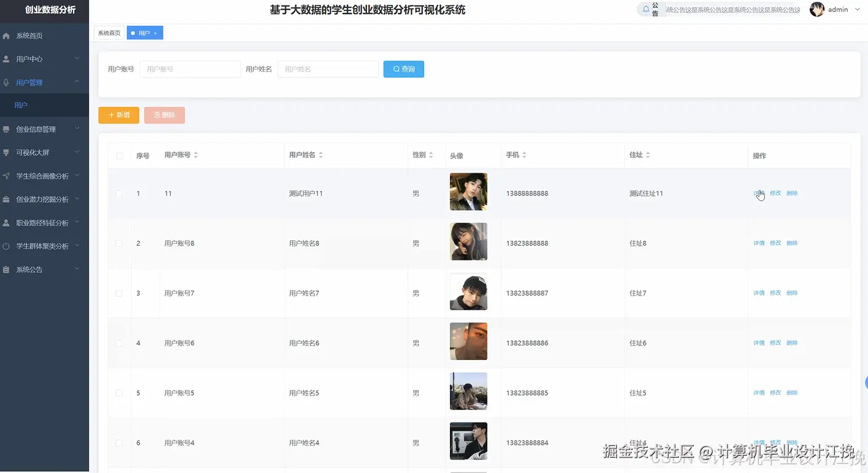Collapse 用户管理 with its chevron

pyautogui.click(x=77, y=82)
